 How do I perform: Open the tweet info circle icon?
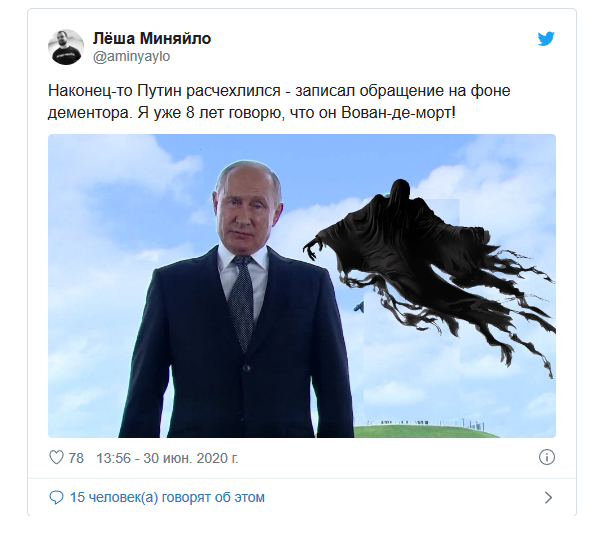pos(546,457)
